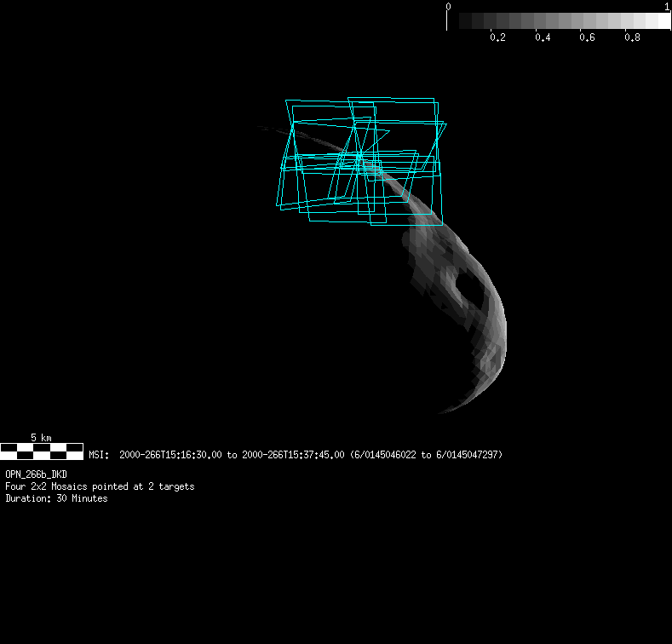Click the OPN_266b_DKD sequence name
The image size is (672, 644).
click(x=37, y=474)
